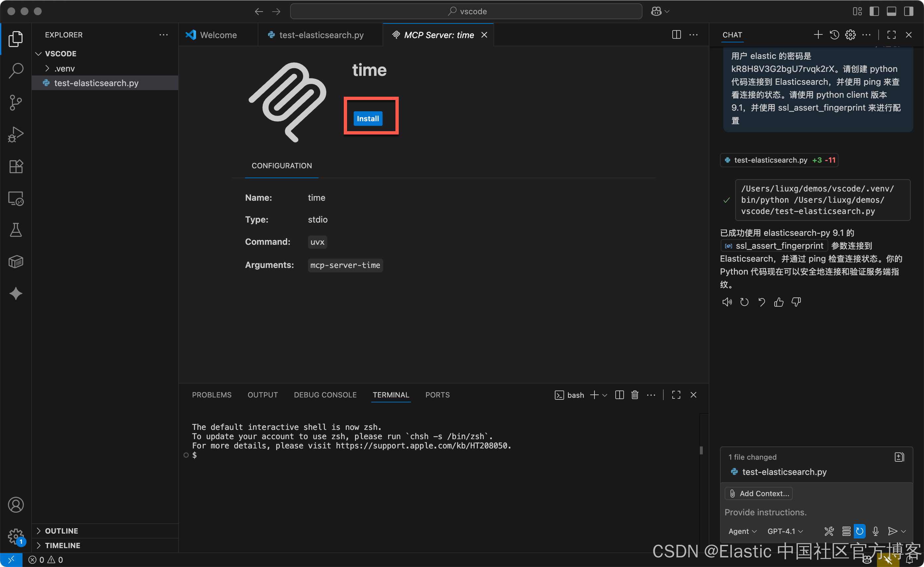
Task: Start voice chat with microphone
Action: point(875,531)
